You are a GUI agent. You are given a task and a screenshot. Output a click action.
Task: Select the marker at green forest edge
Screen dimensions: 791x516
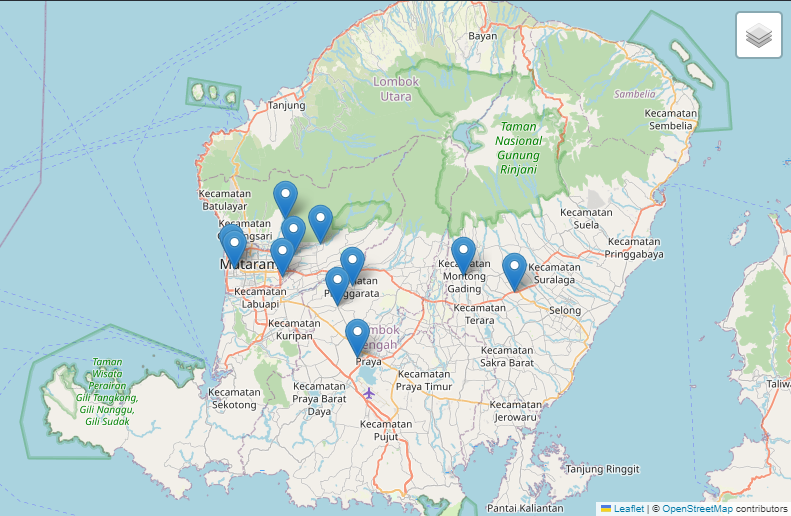pos(320,224)
